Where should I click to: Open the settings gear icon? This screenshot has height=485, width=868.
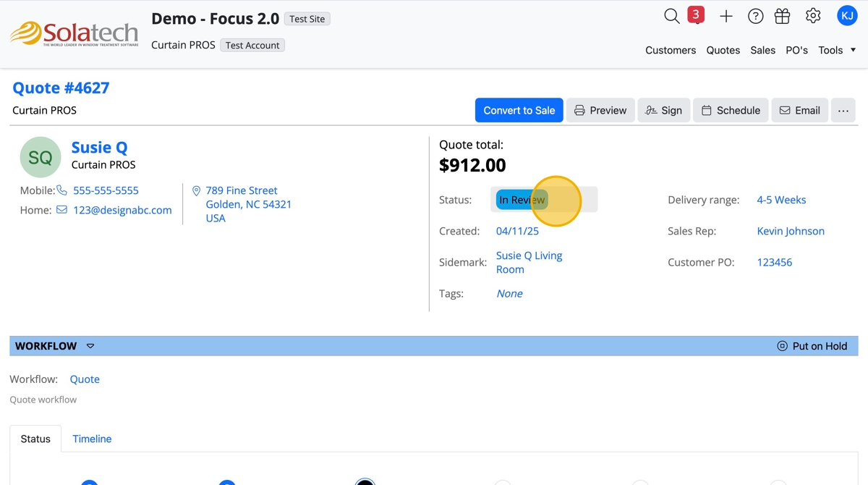813,16
